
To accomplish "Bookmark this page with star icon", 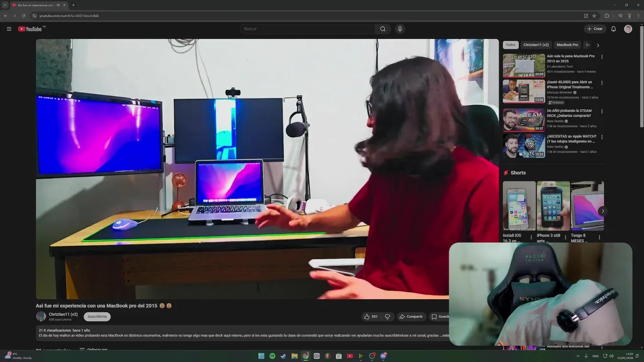I will tap(594, 16).
